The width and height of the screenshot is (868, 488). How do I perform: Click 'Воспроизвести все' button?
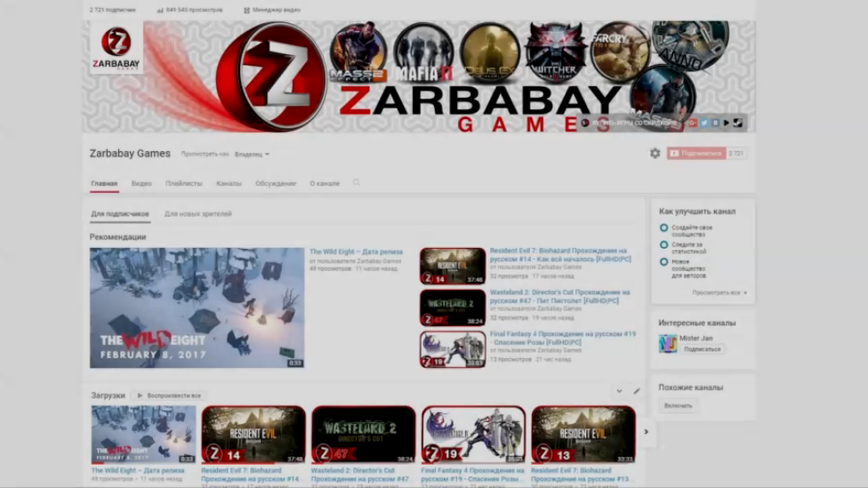click(169, 396)
